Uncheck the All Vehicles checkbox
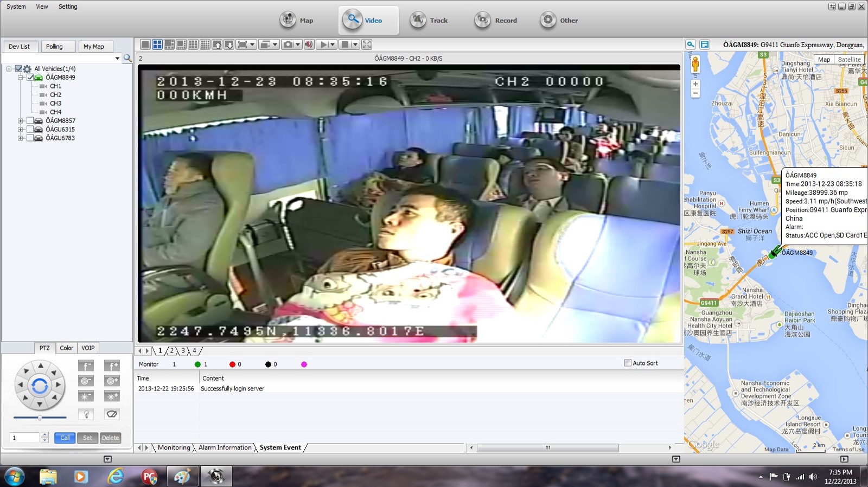Screen dimensions: 868x487 [19, 69]
